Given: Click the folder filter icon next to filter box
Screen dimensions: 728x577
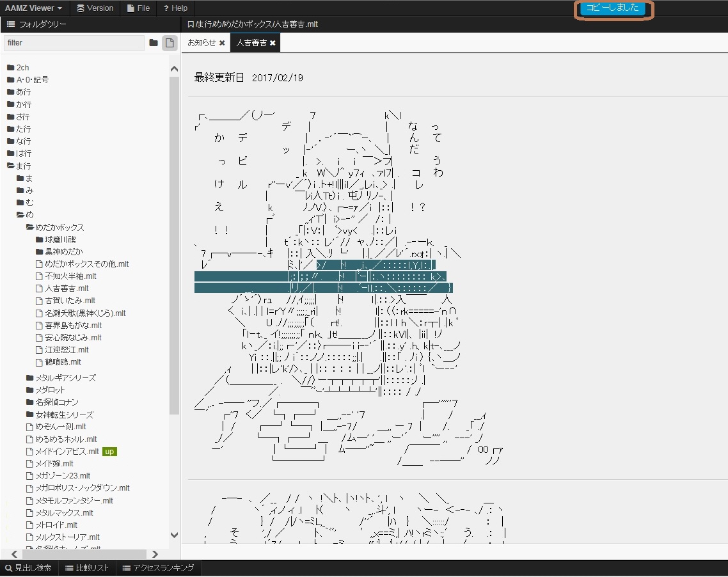Looking at the screenshot, I should pyautogui.click(x=154, y=43).
